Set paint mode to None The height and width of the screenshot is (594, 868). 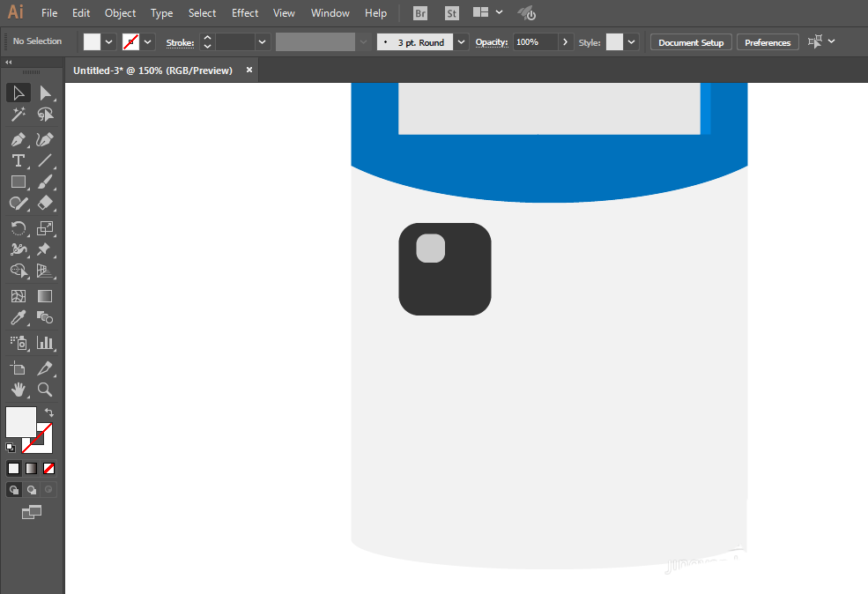[49, 468]
